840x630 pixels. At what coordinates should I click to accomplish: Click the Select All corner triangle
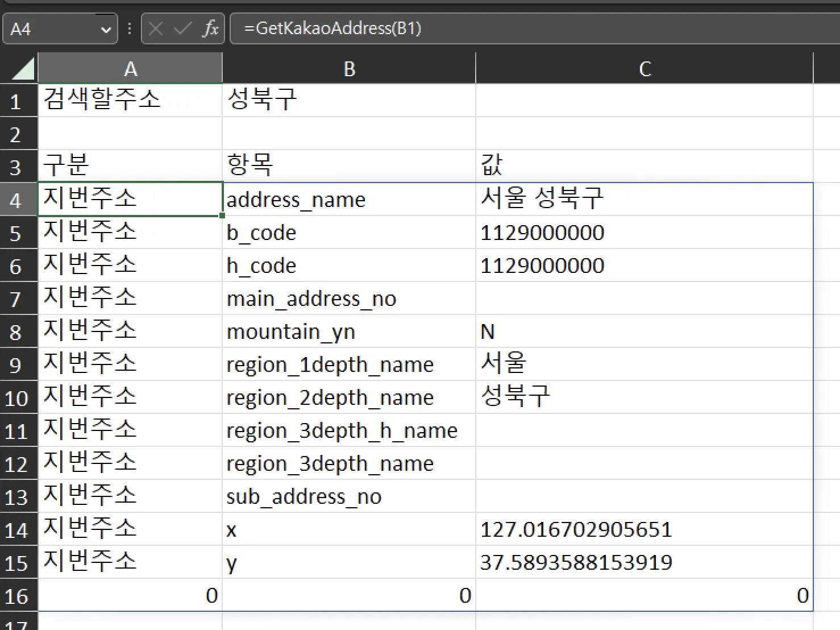23,69
